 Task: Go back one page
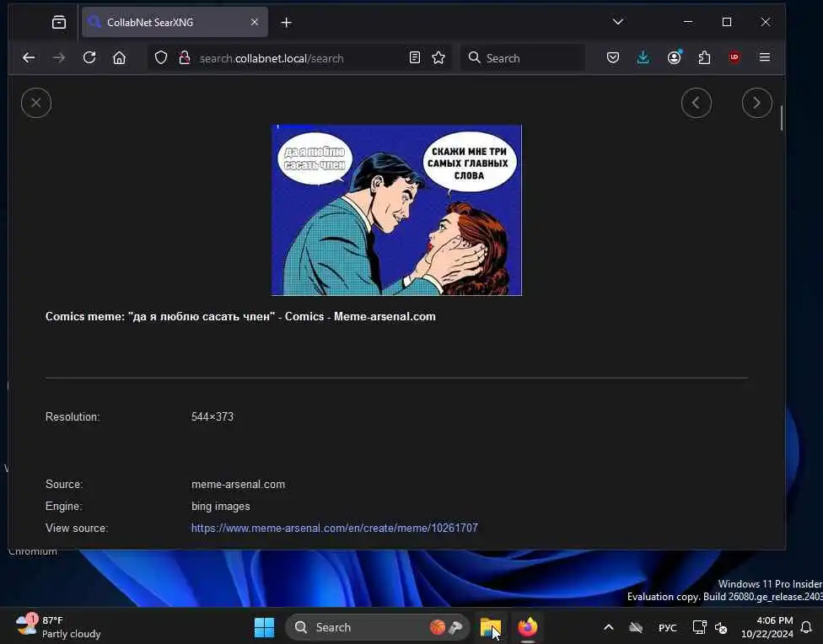pos(29,57)
